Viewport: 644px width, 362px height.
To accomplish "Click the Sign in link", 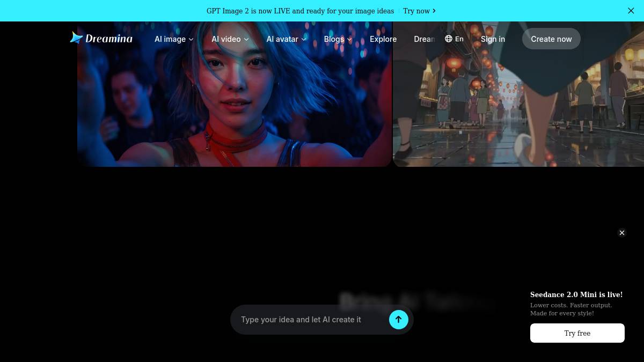I will point(493,39).
